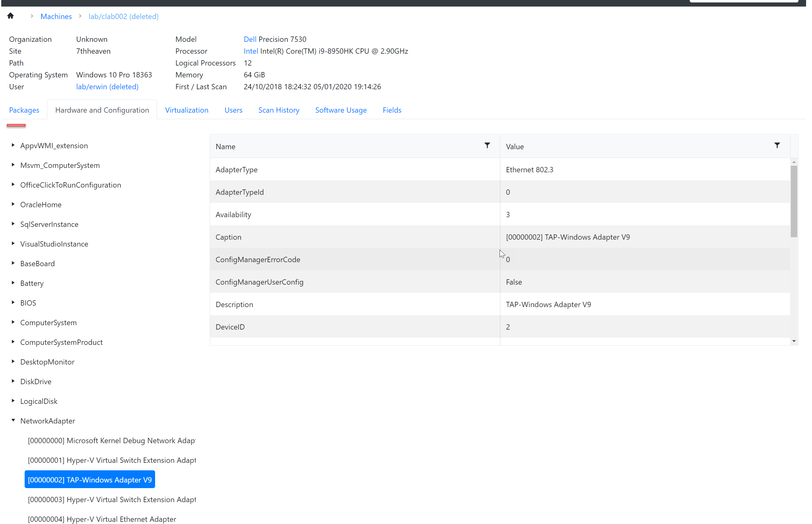Collapse the NetworkAdapter node

13,421
